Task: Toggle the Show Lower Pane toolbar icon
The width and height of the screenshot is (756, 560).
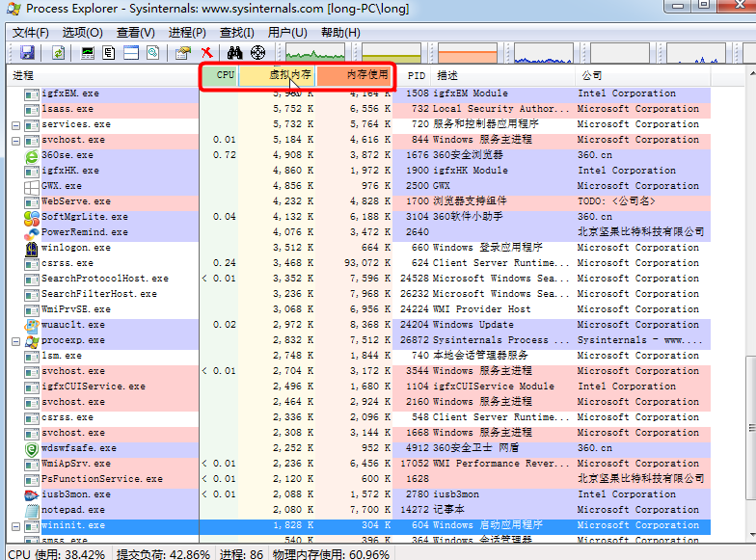Action: click(x=131, y=52)
